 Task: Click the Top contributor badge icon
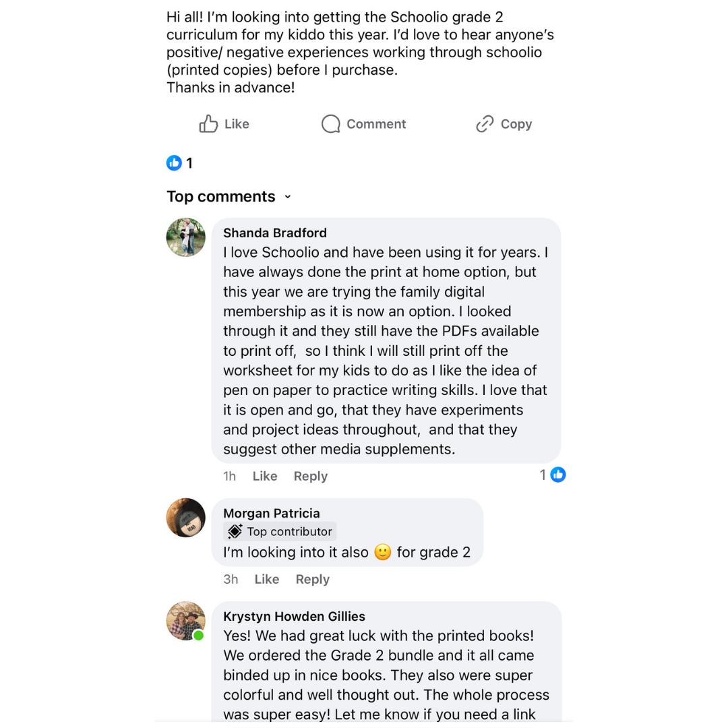(235, 532)
